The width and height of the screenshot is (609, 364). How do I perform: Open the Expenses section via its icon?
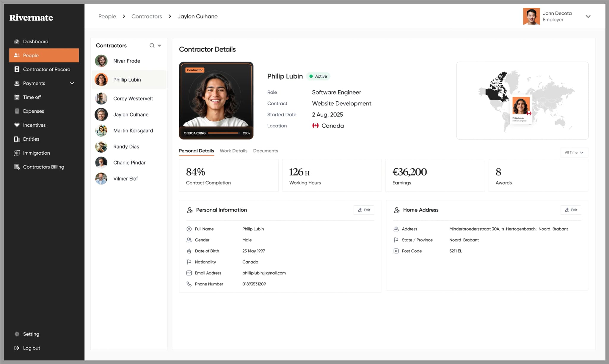17,111
